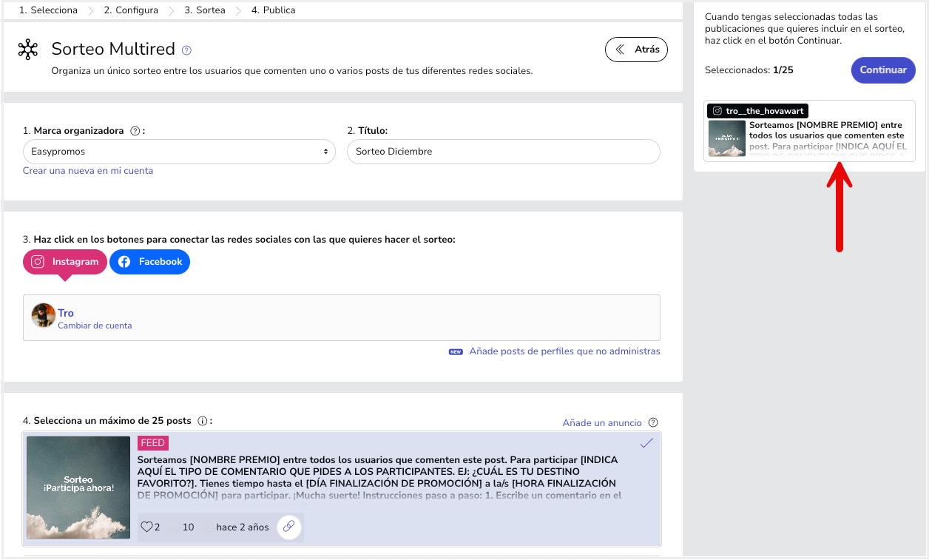Image resolution: width=929 pixels, height=560 pixels.
Task: Click the Atrás back button
Action: [x=636, y=50]
